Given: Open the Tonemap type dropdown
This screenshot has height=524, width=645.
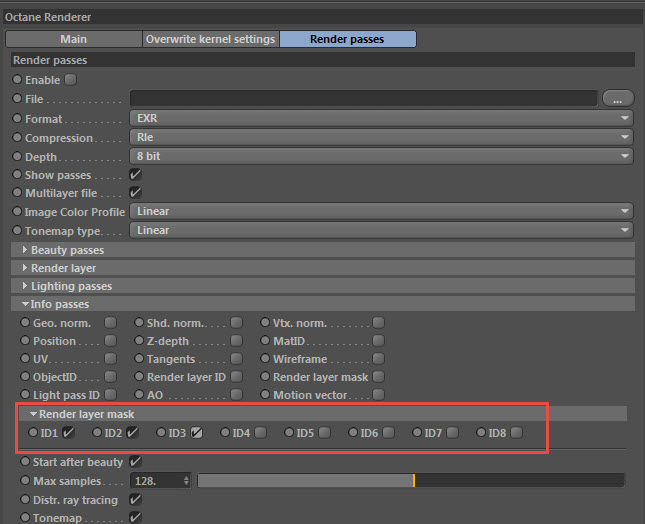Looking at the screenshot, I should (381, 230).
